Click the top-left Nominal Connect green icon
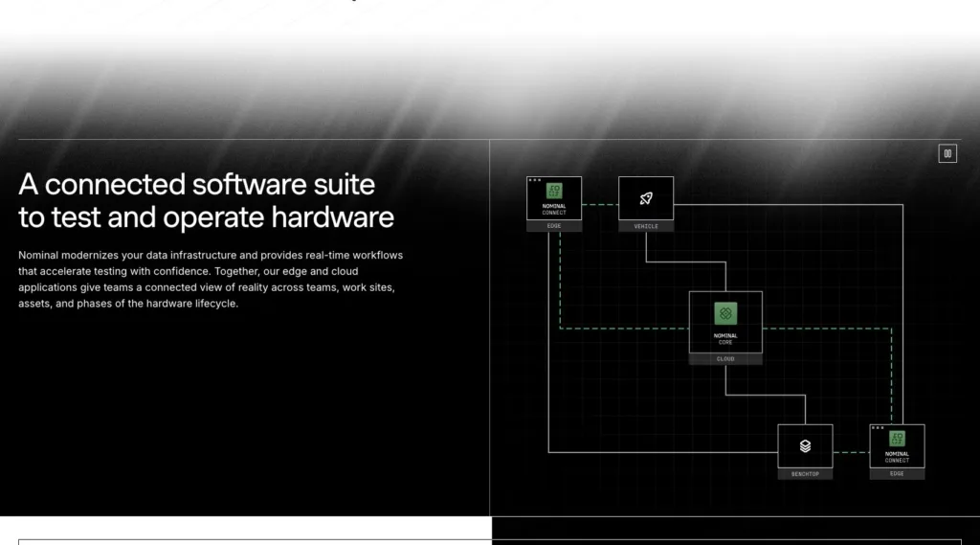This screenshot has height=545, width=980. [x=554, y=191]
